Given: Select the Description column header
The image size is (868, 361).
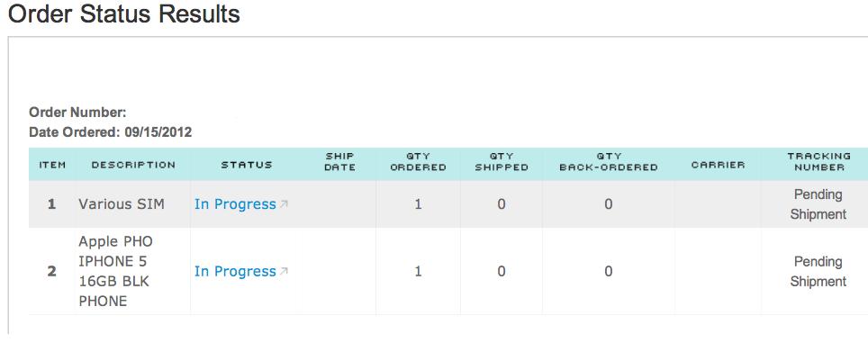Looking at the screenshot, I should coord(133,165).
